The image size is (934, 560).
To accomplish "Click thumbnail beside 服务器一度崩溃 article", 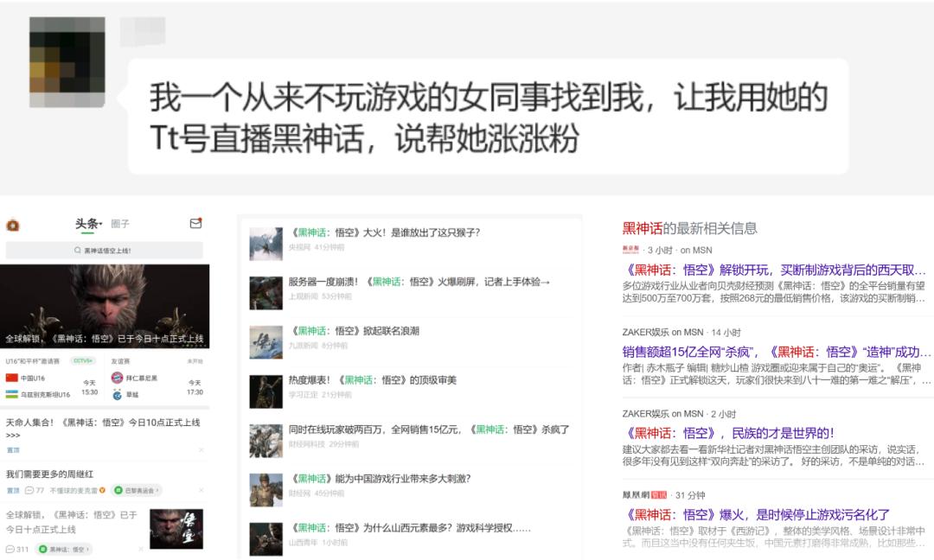I will pos(265,293).
